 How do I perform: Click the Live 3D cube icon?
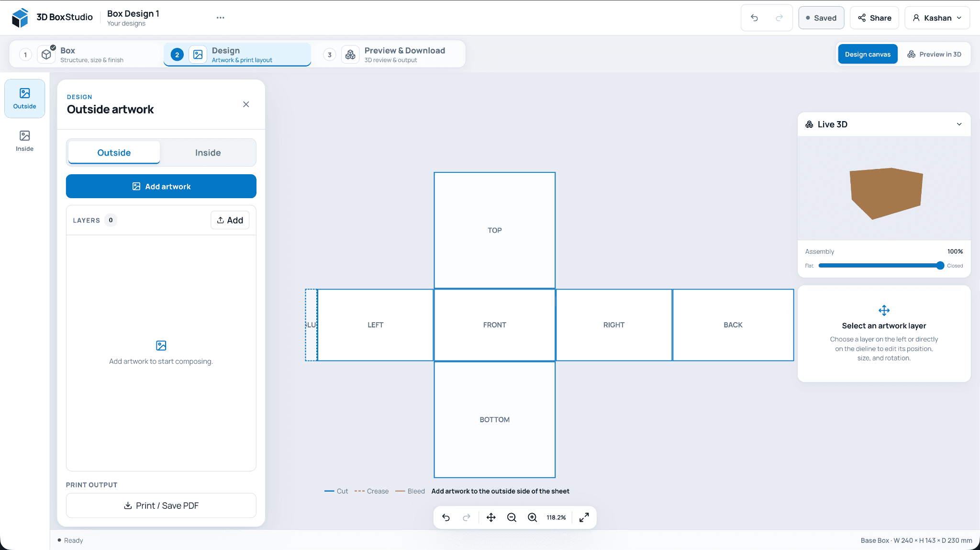pos(809,124)
